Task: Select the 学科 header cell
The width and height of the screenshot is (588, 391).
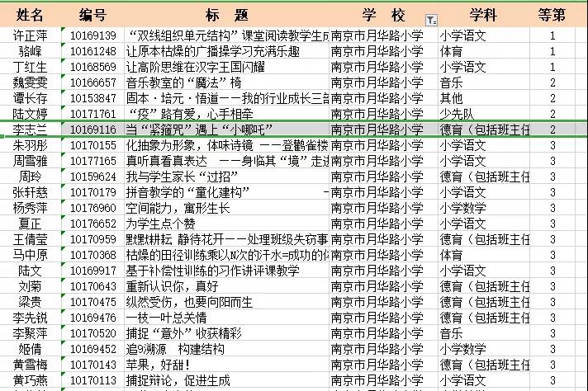Action: (483, 16)
